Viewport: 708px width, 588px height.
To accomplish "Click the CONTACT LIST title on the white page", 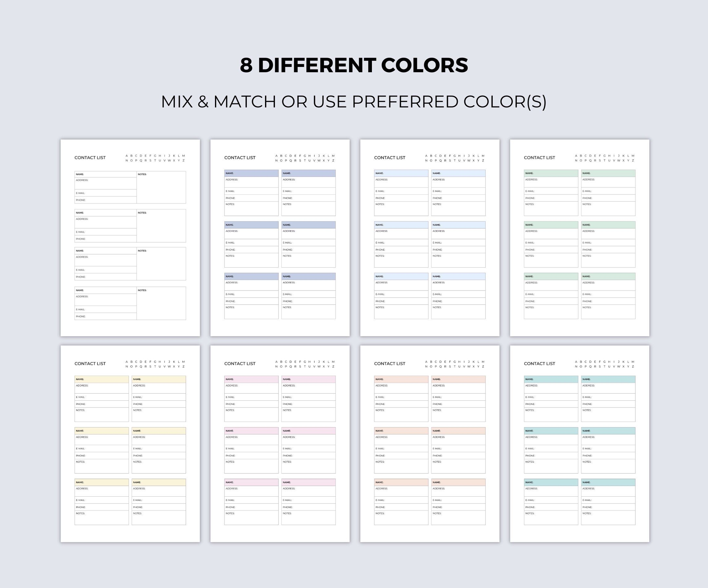I will coord(90,158).
